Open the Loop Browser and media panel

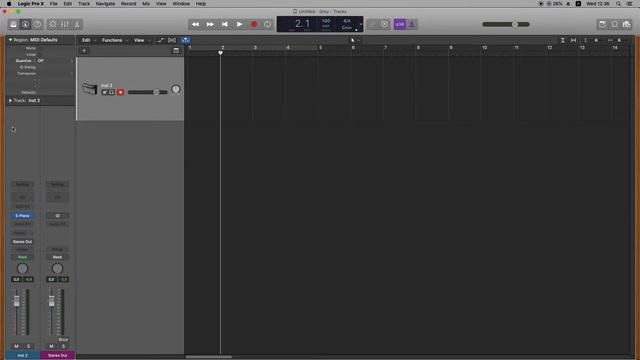pos(626,24)
